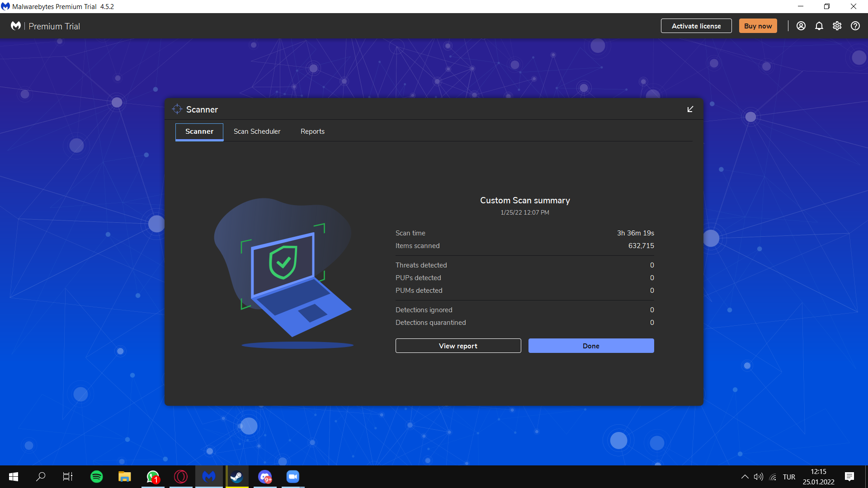Open the account profile icon

click(x=801, y=26)
